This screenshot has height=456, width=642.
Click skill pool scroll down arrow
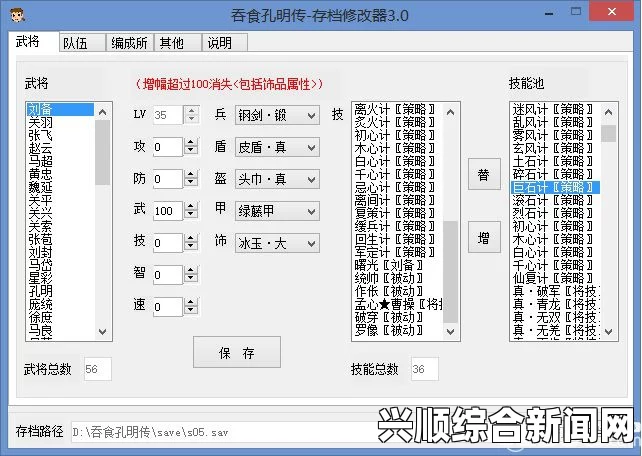click(x=608, y=332)
